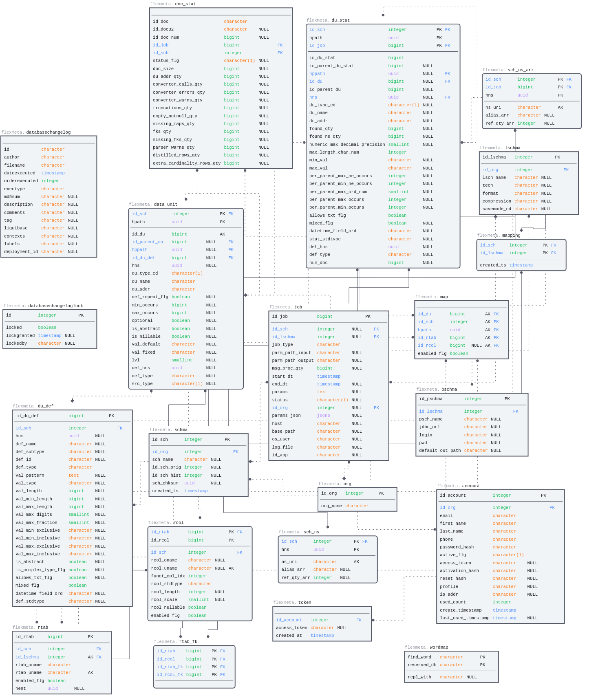Select the doc_stat table title

click(x=185, y=4)
